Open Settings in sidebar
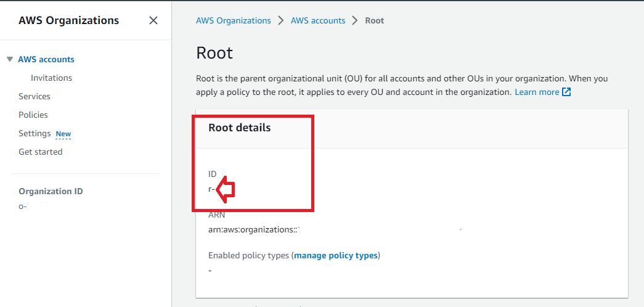The width and height of the screenshot is (644, 307). tap(35, 133)
